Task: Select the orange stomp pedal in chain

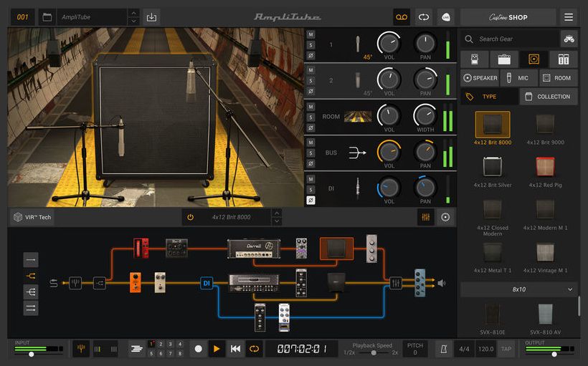Action: point(136,282)
